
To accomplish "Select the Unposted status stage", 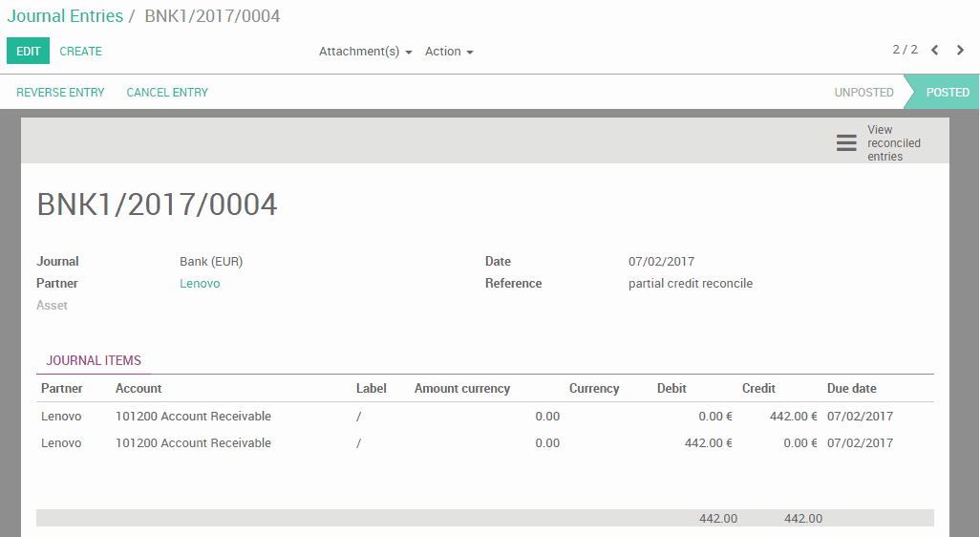I will pos(863,93).
